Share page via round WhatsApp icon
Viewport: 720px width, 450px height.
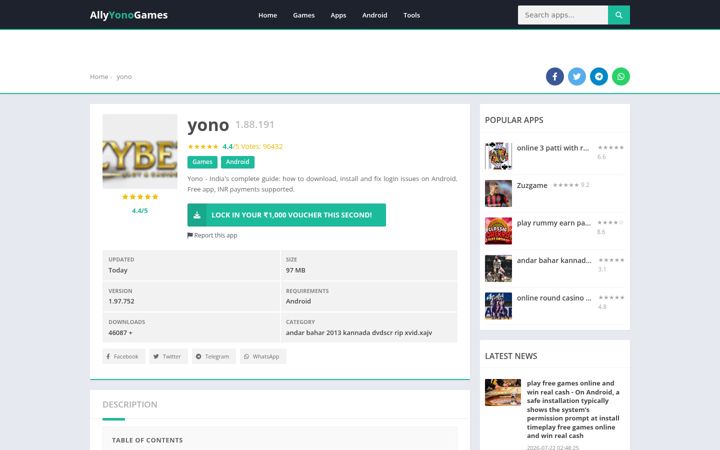tap(621, 76)
